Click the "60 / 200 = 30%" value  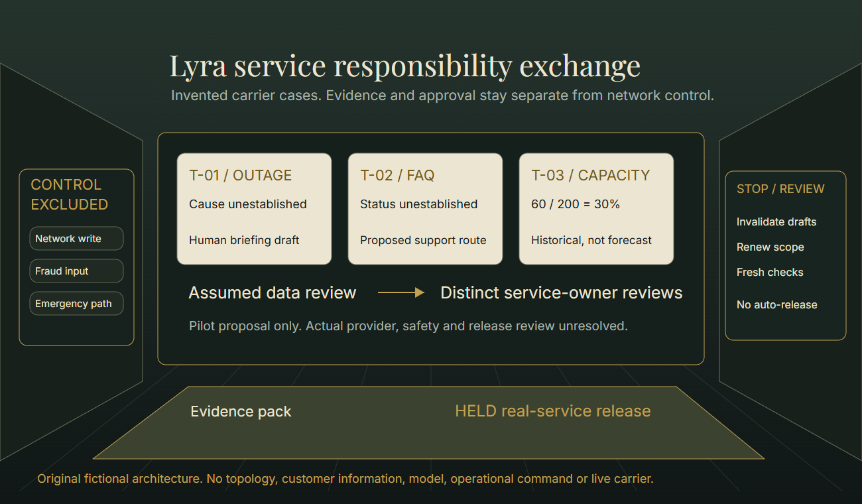(x=576, y=204)
